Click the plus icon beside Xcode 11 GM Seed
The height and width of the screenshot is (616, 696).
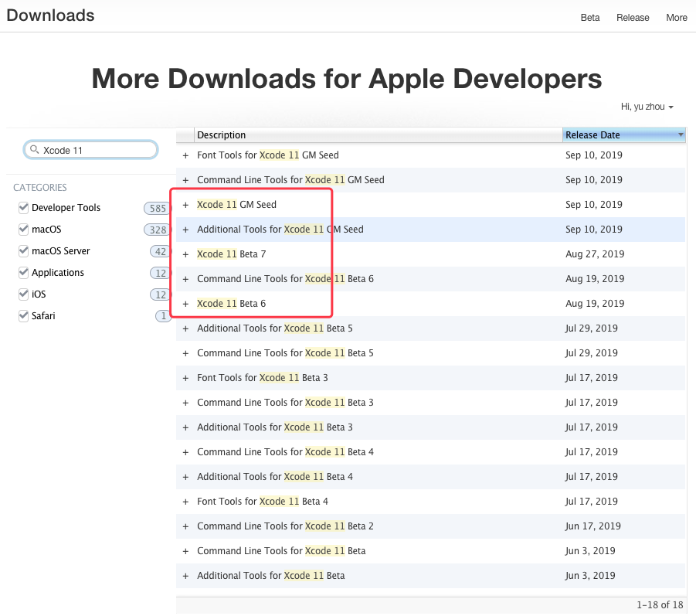coord(185,204)
